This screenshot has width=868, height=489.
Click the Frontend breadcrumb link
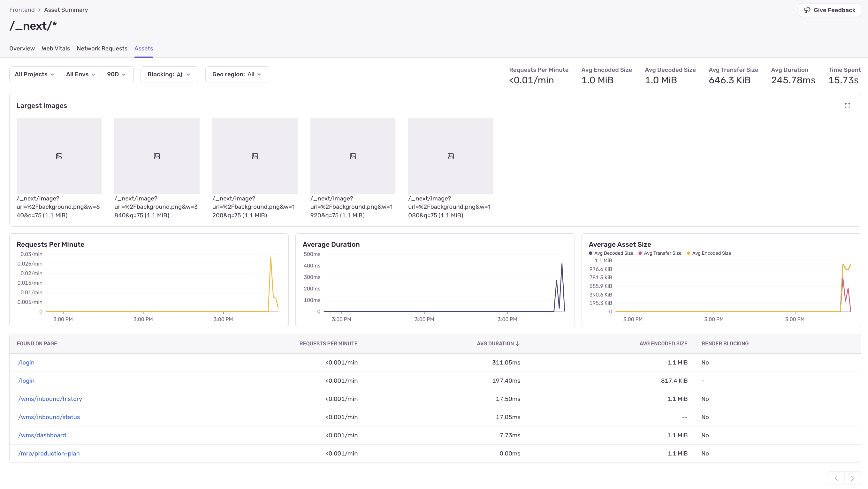22,10
